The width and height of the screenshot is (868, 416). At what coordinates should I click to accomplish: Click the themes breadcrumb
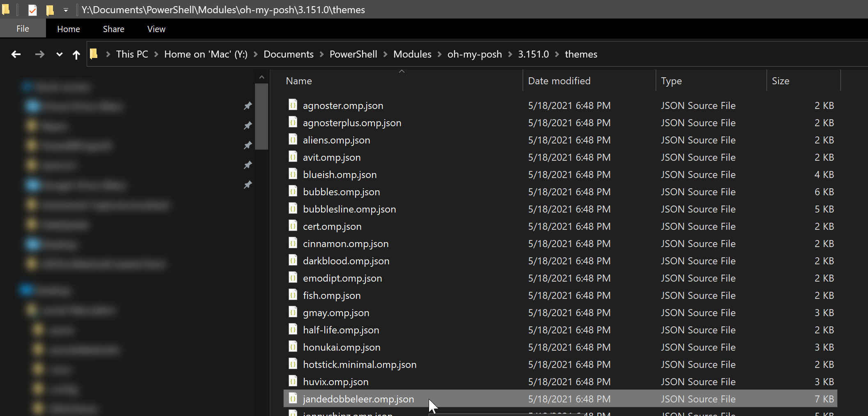click(x=581, y=54)
